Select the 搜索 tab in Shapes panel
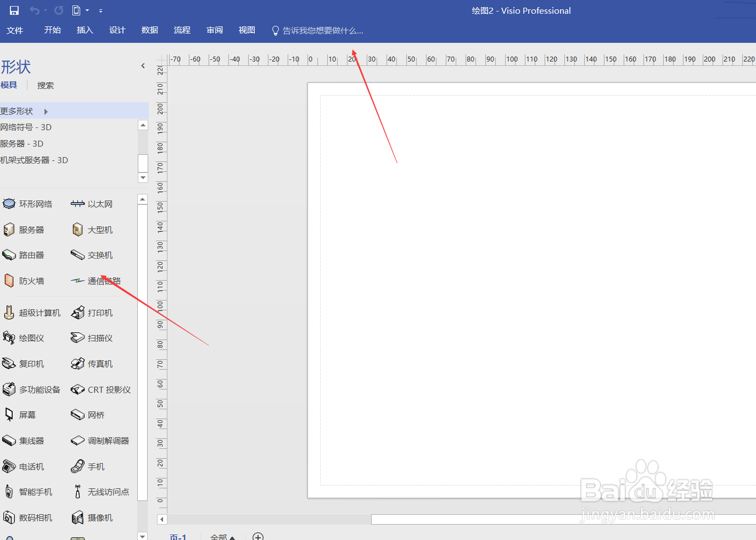Viewport: 756px width, 540px height. pos(46,86)
